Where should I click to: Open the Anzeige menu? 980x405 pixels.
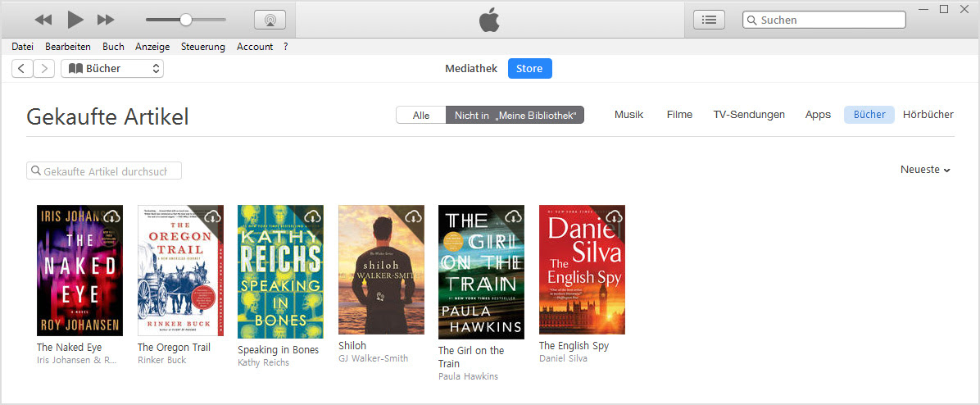[152, 46]
